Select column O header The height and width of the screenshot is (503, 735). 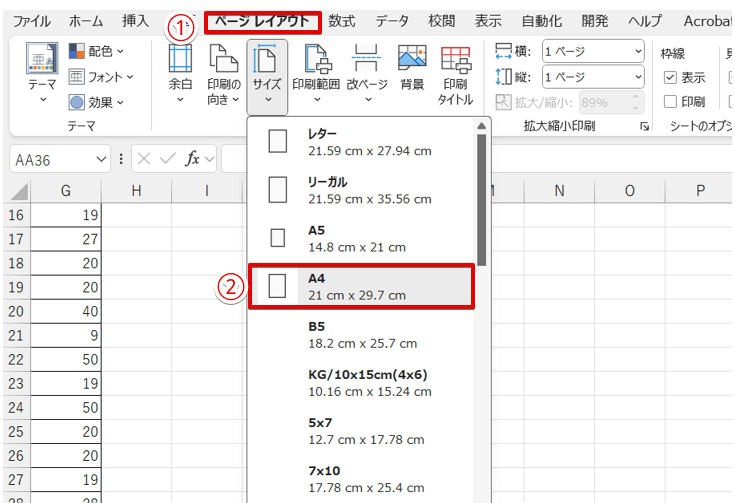tap(630, 191)
